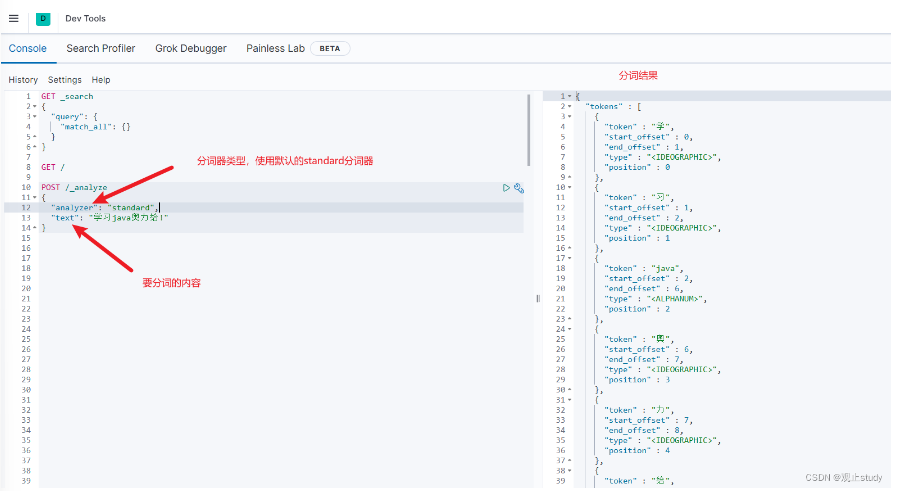898x491 pixels.
Task: Place cursor on "analyzer": "standard" line
Action: pyautogui.click(x=104, y=207)
